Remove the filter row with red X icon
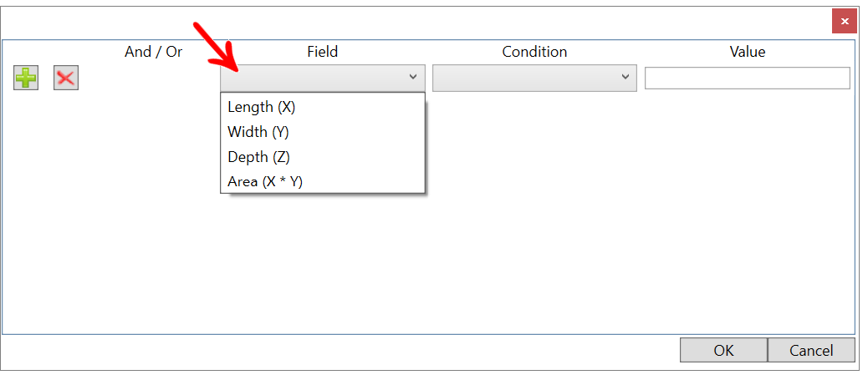This screenshot has height=380, width=868. [x=66, y=78]
